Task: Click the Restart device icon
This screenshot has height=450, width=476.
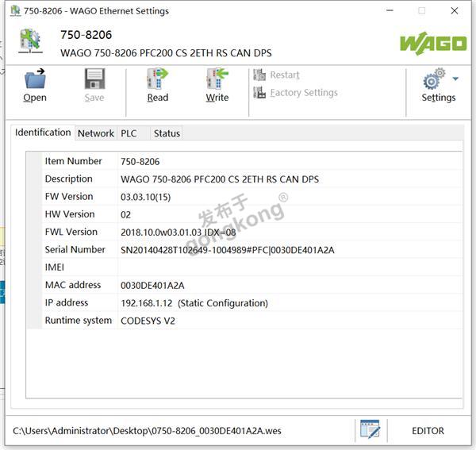Action: click(259, 75)
